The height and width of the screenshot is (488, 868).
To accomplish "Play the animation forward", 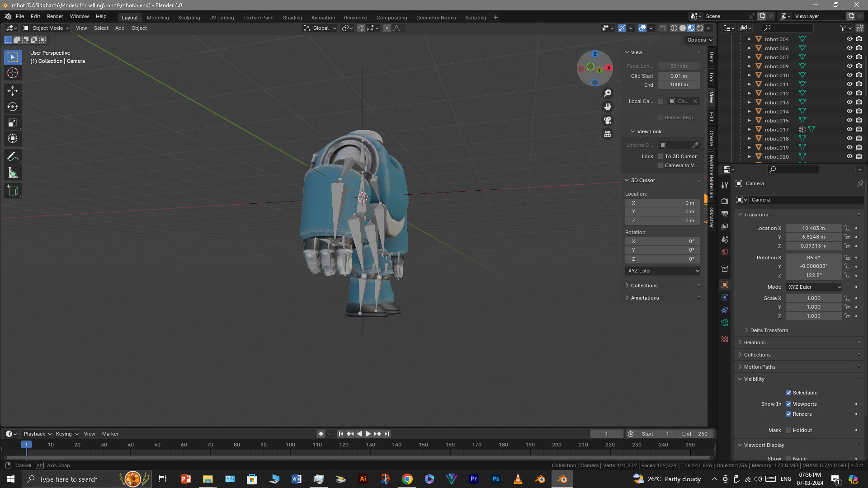I will tap(368, 434).
